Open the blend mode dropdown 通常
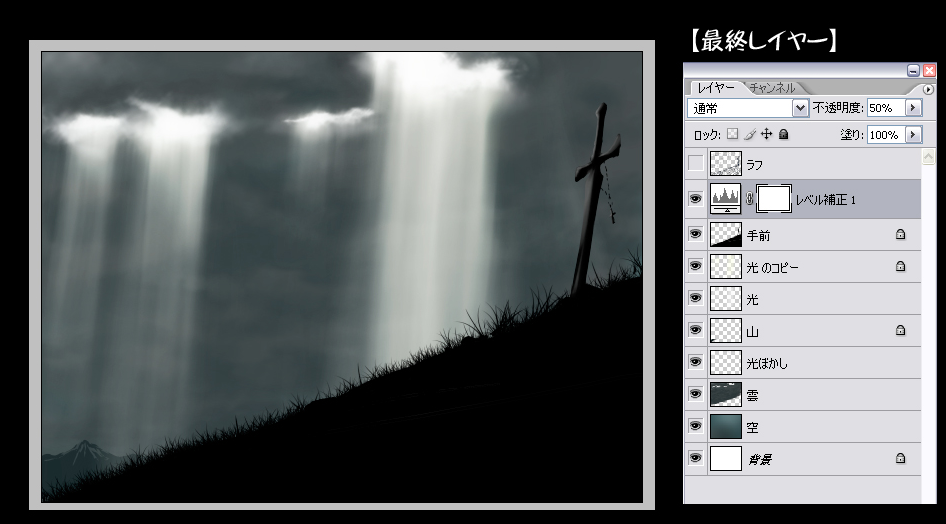The height and width of the screenshot is (524, 946). pyautogui.click(x=748, y=108)
